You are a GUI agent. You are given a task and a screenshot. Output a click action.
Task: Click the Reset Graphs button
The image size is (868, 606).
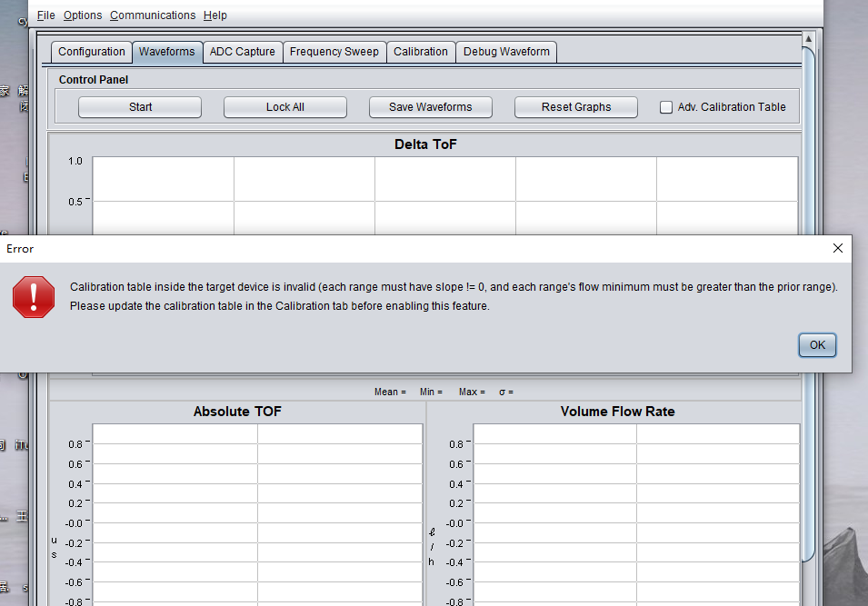click(575, 107)
